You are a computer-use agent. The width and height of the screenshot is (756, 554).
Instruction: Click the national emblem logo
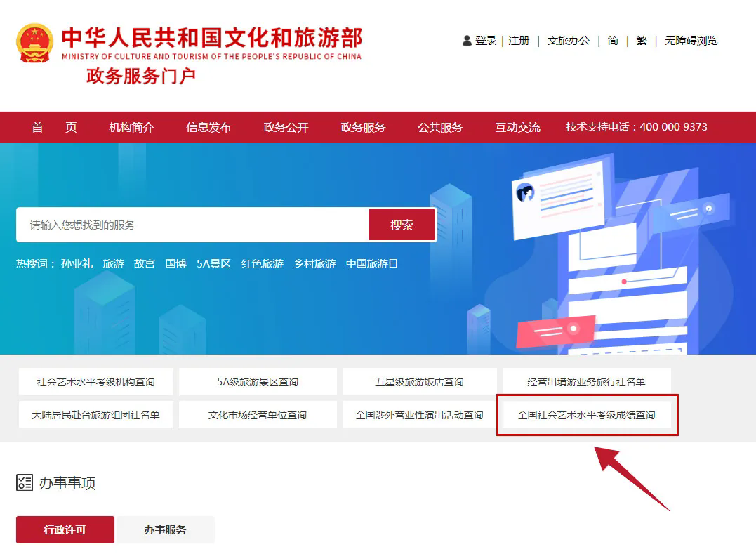[34, 43]
